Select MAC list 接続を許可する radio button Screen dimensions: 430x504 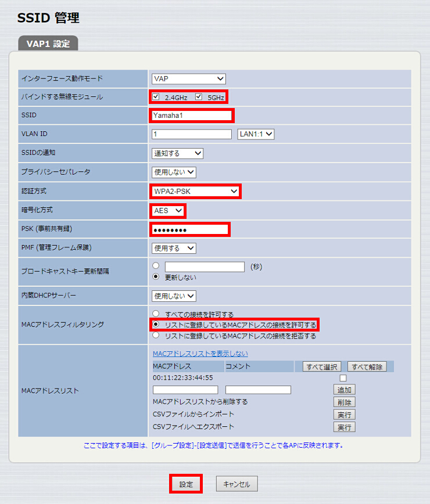156,325
